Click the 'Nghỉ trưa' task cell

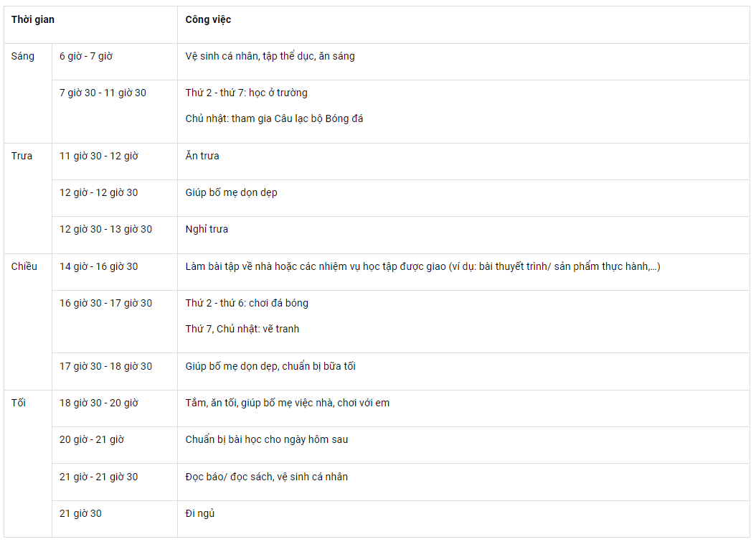click(463, 235)
